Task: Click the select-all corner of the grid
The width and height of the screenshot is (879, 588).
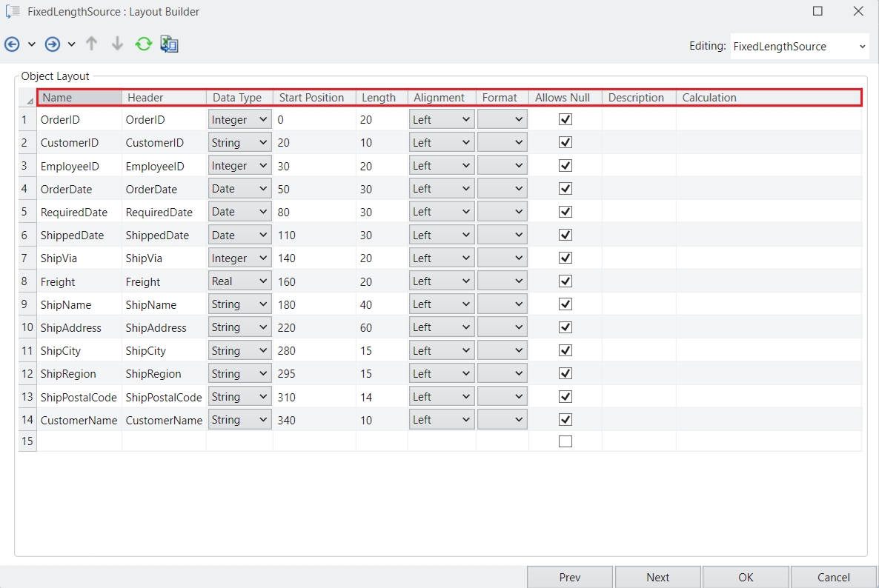Action: pyautogui.click(x=28, y=98)
